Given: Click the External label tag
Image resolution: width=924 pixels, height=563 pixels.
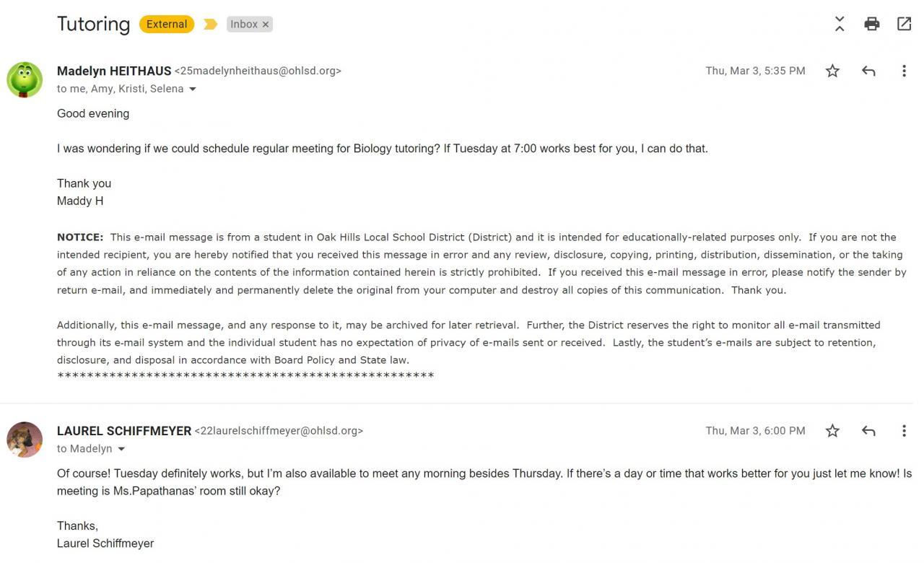Looking at the screenshot, I should (167, 25).
